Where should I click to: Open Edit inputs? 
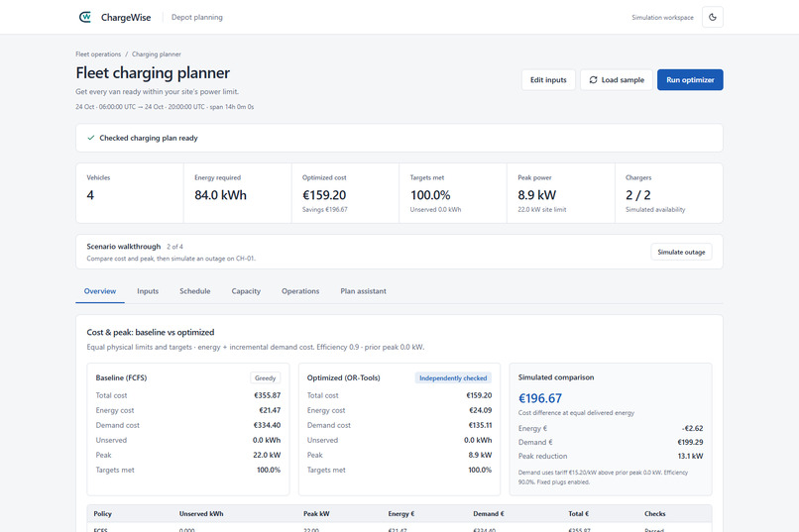tap(548, 80)
